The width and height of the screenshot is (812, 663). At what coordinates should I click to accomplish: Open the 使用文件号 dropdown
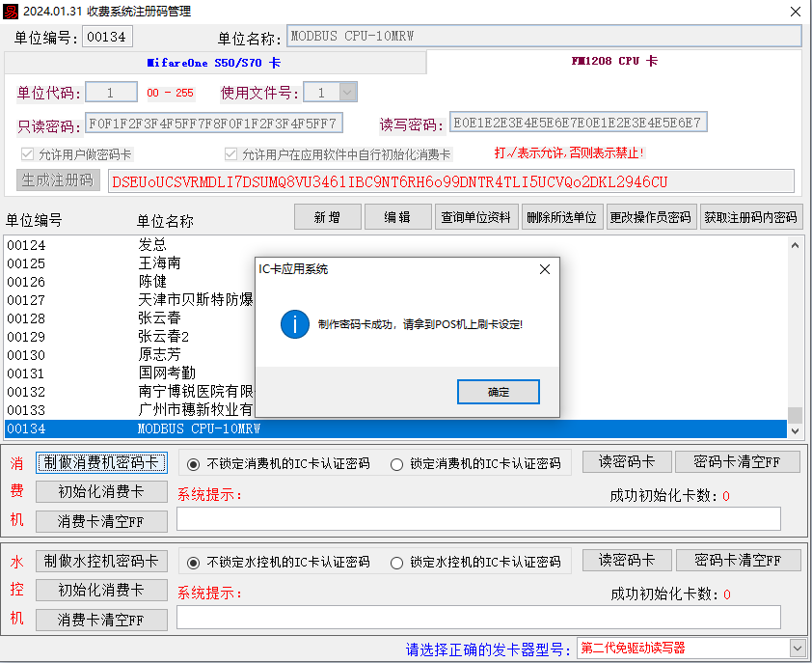click(347, 93)
